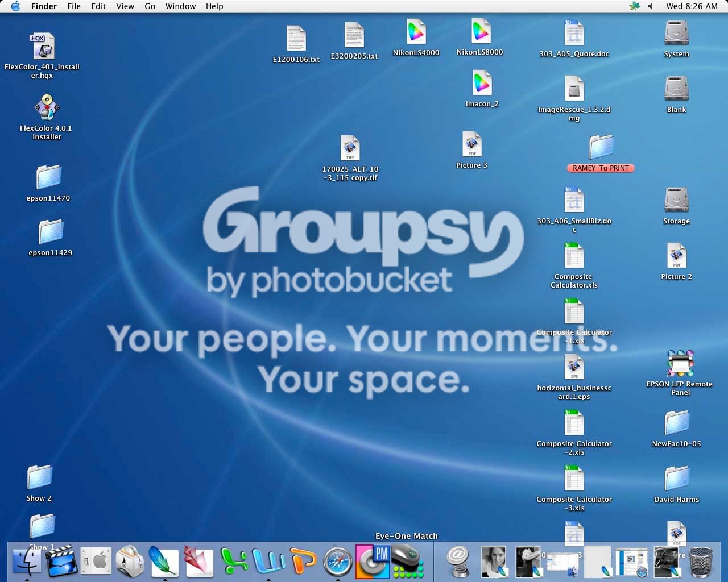Select the 303_A05_Quote.doc document
728x582 pixels.
[x=574, y=33]
